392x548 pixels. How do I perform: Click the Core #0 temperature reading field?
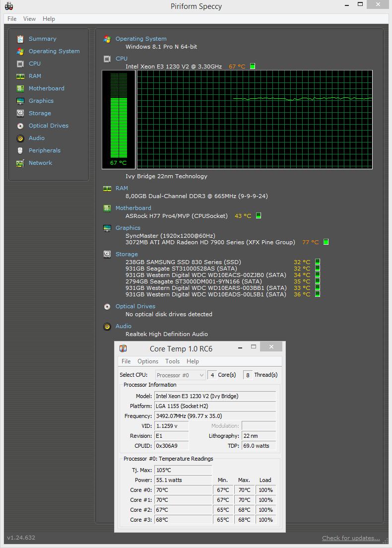183,490
